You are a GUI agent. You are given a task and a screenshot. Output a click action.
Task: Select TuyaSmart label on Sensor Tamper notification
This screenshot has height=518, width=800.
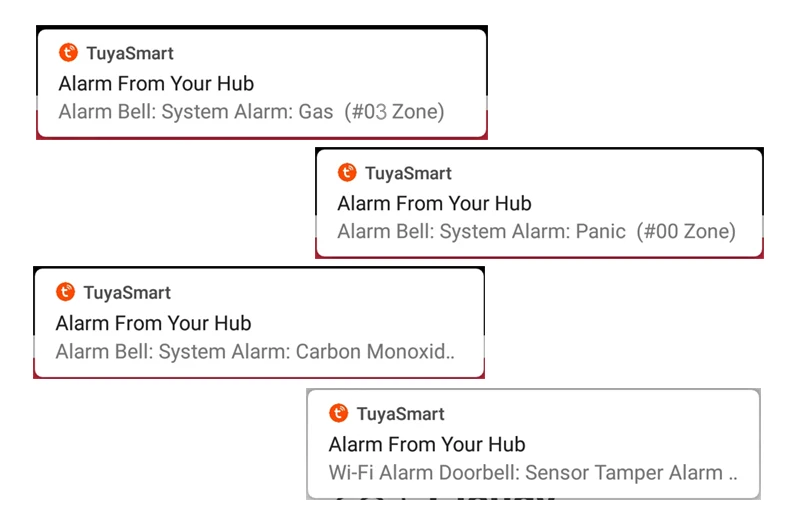coord(400,414)
